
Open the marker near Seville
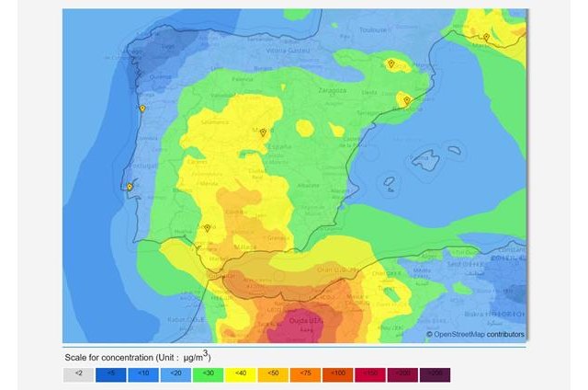click(207, 228)
